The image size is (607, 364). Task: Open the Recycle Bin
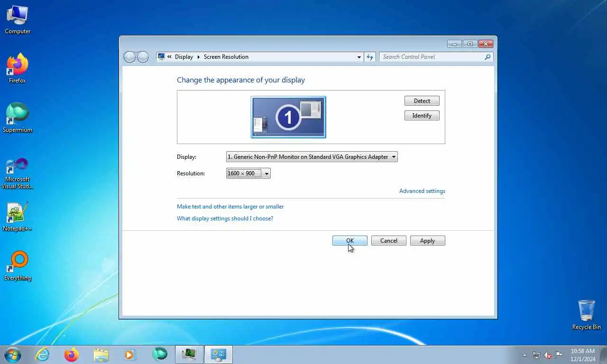tap(586, 315)
